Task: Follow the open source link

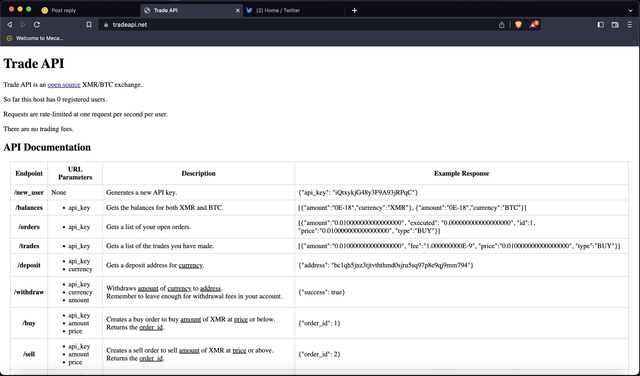Action: tap(64, 85)
